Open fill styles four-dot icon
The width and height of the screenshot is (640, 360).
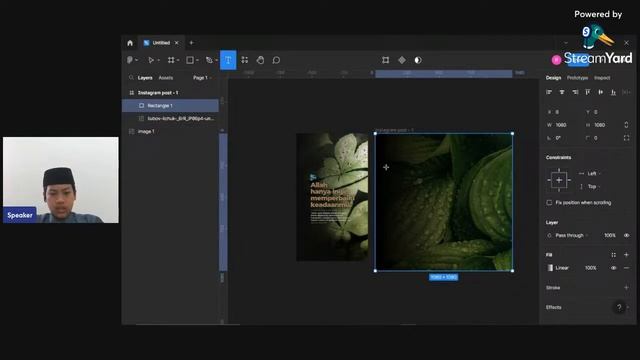point(613,255)
